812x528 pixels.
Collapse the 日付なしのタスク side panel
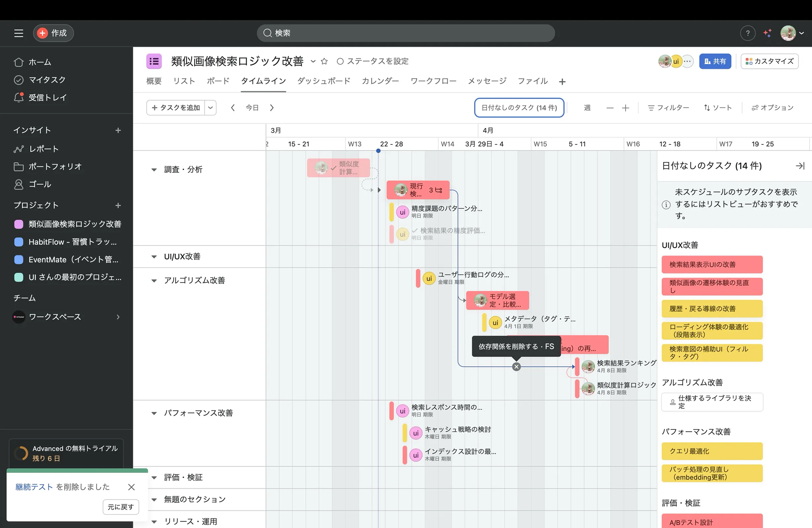[x=801, y=166]
